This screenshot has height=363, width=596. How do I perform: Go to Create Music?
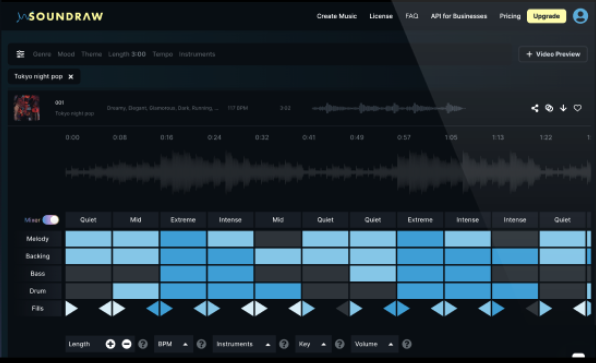337,16
